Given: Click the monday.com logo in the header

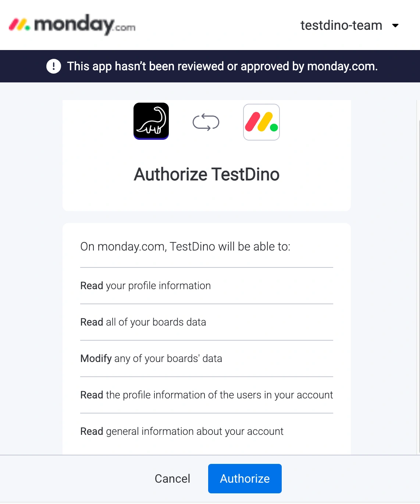Looking at the screenshot, I should coord(72,25).
